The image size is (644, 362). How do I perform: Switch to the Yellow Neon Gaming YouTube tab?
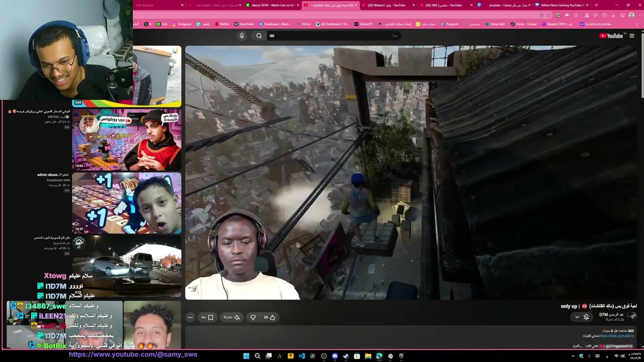pyautogui.click(x=561, y=5)
